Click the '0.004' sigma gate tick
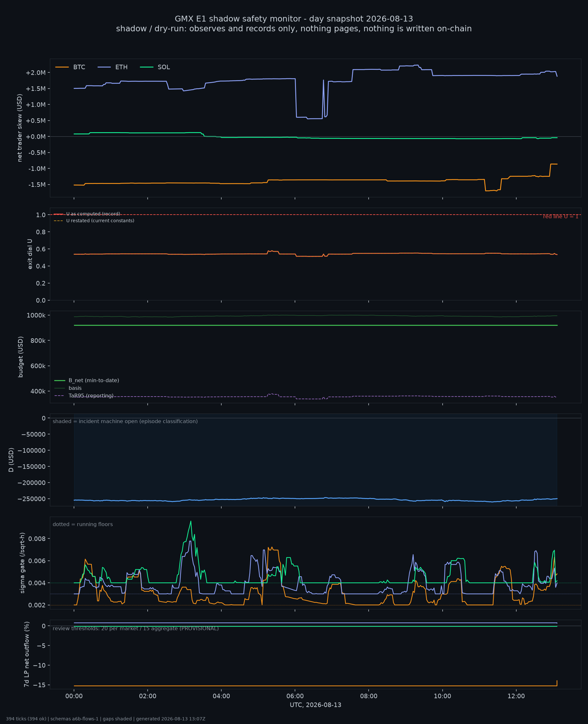The width and height of the screenshot is (588, 724). pyautogui.click(x=37, y=583)
